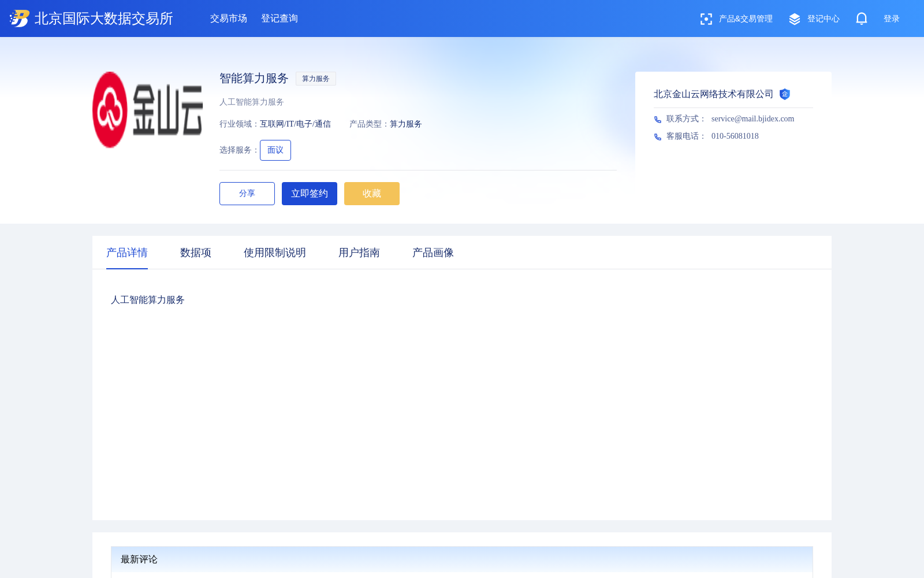Click the 金山云 product logo image
The width and height of the screenshot is (924, 578).
tap(148, 110)
